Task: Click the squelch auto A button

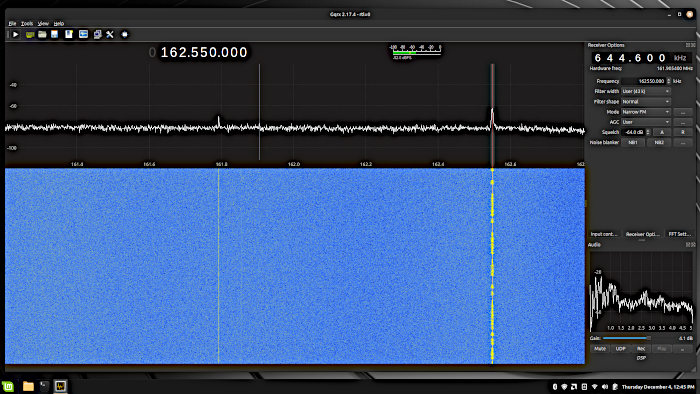Action: coord(662,132)
